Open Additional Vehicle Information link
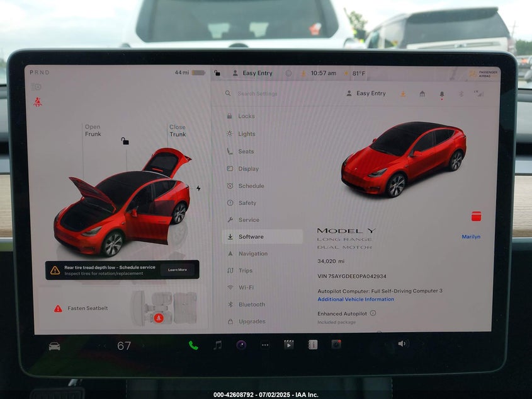532x399 pixels. [355, 299]
